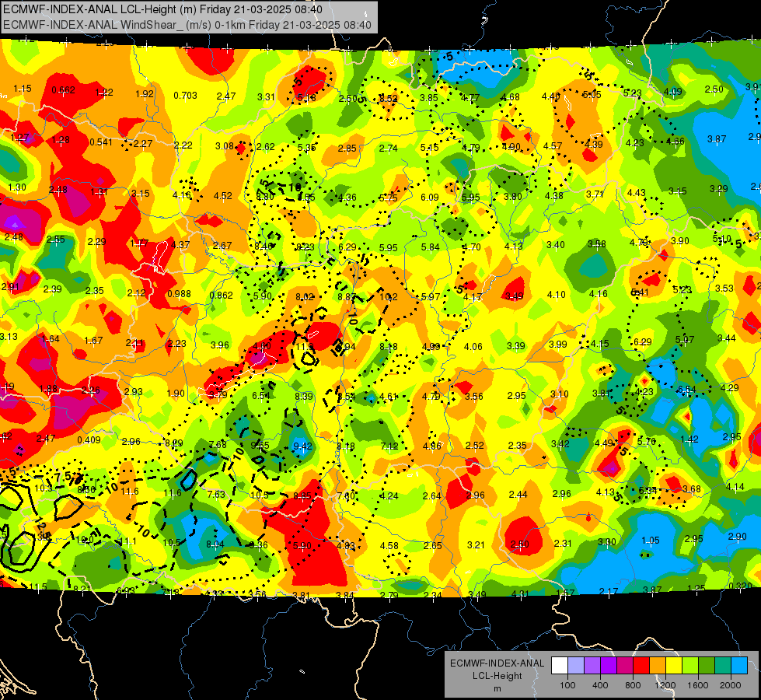Viewport: 761px width, 700px height.
Task: Click the grid value 10.2
Action: pyautogui.click(x=388, y=297)
